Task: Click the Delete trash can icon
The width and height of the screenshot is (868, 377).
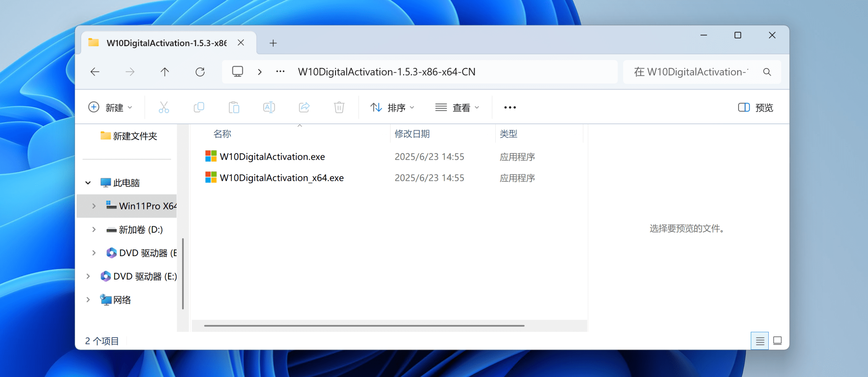Action: click(339, 108)
